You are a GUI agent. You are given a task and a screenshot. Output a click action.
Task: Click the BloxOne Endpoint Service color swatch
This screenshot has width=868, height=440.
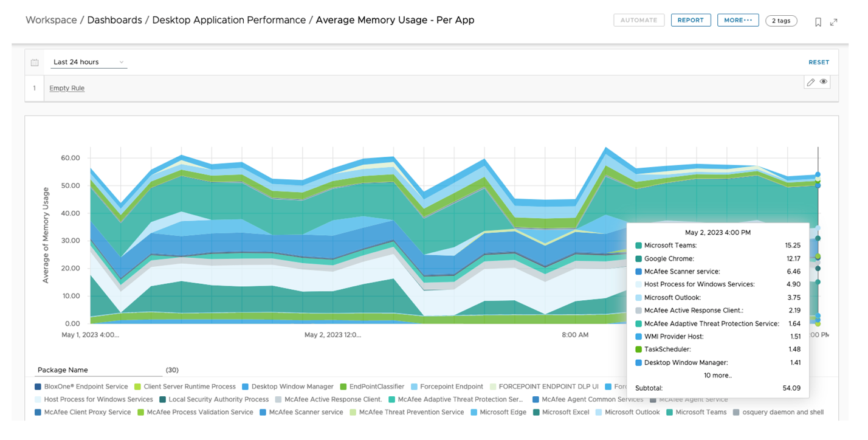pos(38,387)
